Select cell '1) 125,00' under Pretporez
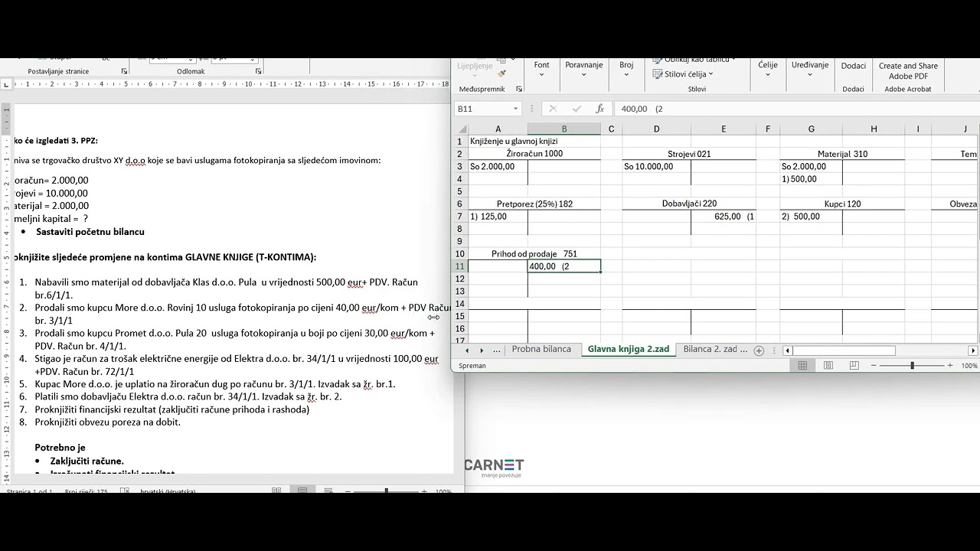The width and height of the screenshot is (980, 551). (x=498, y=217)
